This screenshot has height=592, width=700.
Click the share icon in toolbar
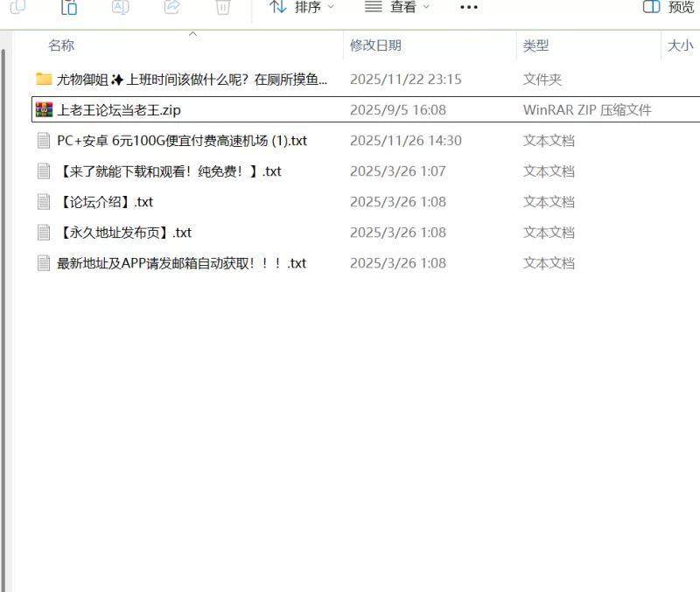[171, 7]
